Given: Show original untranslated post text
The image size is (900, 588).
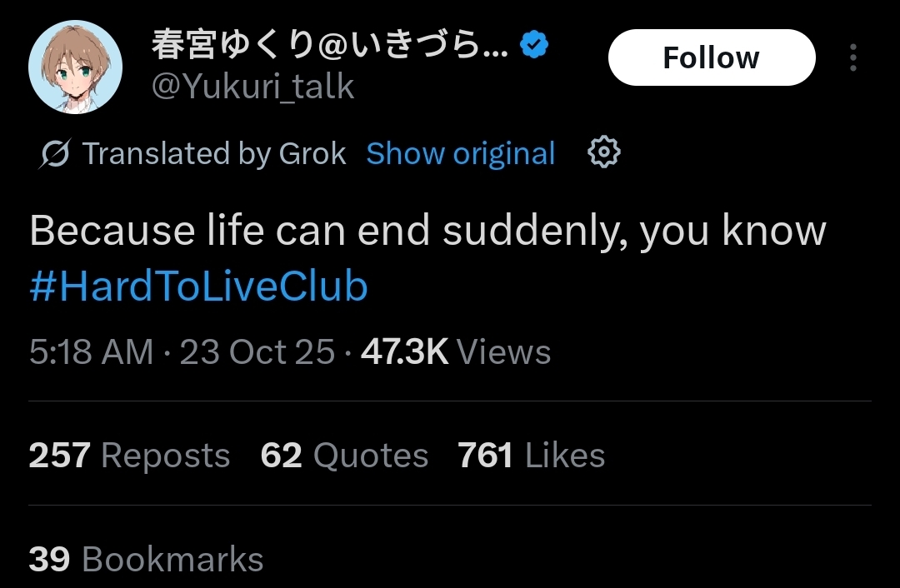Looking at the screenshot, I should [x=460, y=153].
